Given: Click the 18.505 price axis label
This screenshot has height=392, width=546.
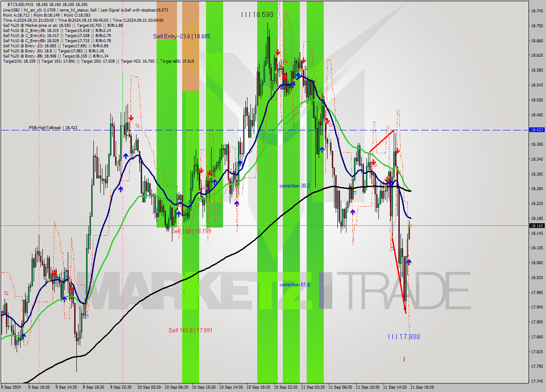Looking at the screenshot, I should point(537,100).
